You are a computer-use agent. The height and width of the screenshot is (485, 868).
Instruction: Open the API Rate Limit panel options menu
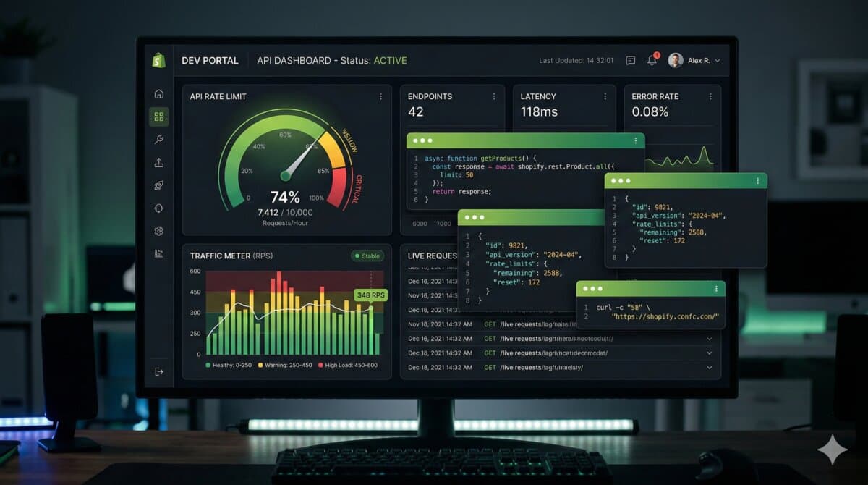coord(381,96)
